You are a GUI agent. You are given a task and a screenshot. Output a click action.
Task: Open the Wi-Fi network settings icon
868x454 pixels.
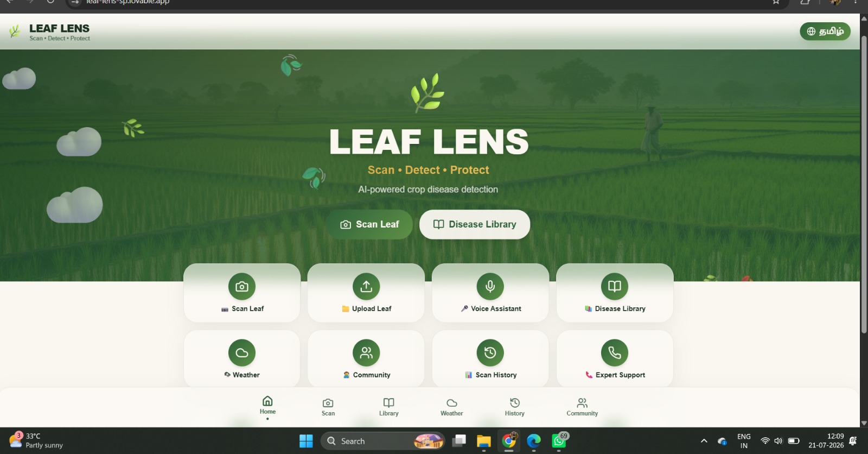765,441
